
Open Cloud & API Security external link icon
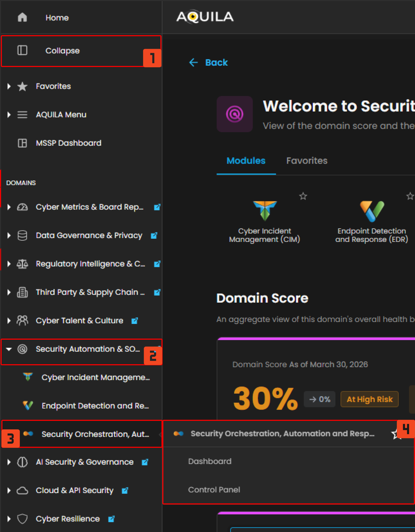pyautogui.click(x=125, y=491)
